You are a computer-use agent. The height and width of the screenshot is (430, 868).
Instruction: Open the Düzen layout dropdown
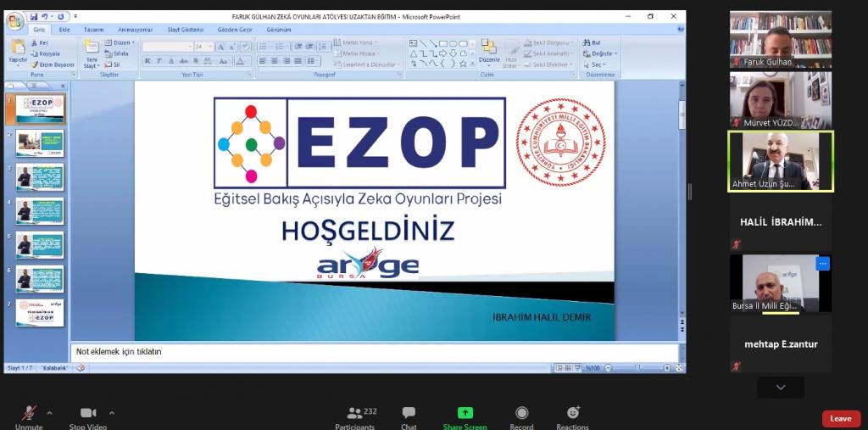pos(120,42)
